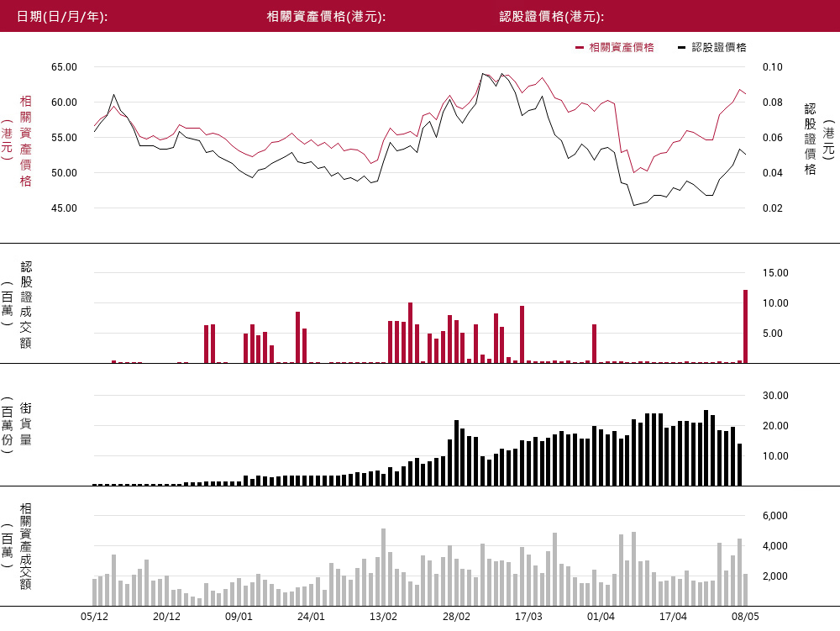This screenshot has height=631, width=840.
Task: Click the 街貨量 vertical axis title
Action: [x=26, y=424]
